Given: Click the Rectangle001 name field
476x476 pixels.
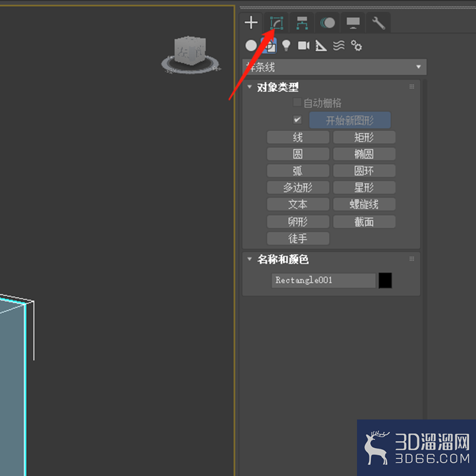Looking at the screenshot, I should [x=323, y=280].
